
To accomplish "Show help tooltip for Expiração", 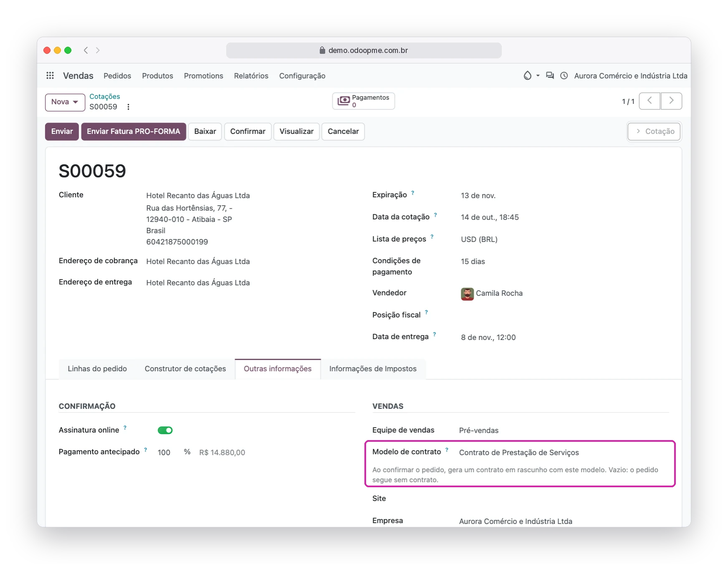I will (x=413, y=193).
